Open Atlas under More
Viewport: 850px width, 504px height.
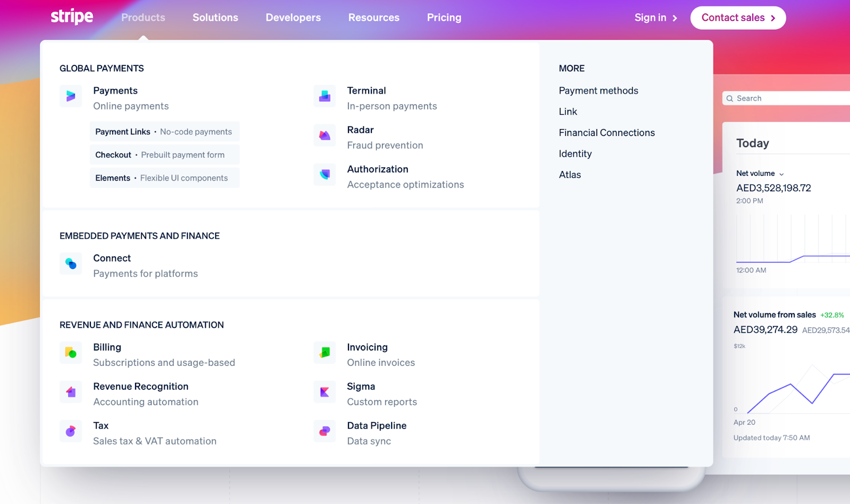pyautogui.click(x=570, y=175)
